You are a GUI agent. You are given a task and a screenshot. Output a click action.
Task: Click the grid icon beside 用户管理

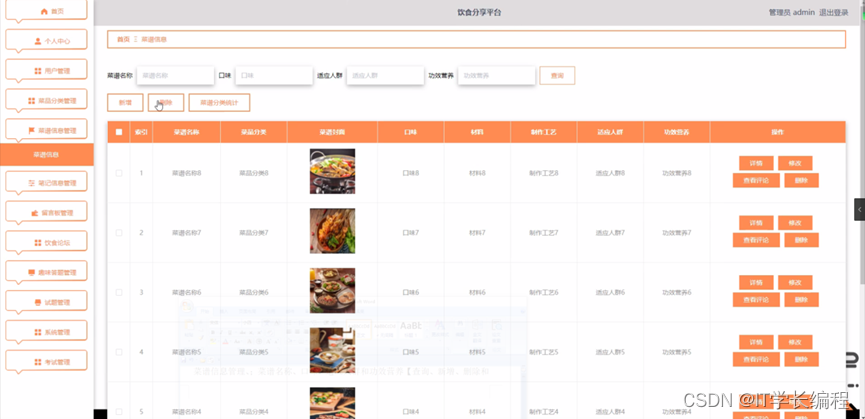[38, 71]
